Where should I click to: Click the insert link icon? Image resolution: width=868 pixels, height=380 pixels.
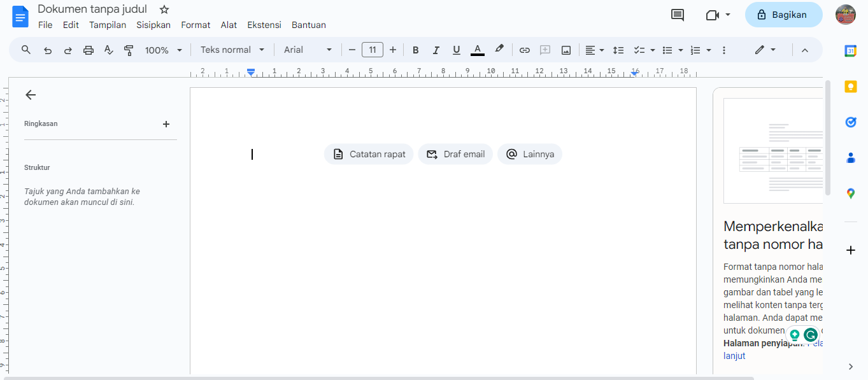[x=525, y=50]
